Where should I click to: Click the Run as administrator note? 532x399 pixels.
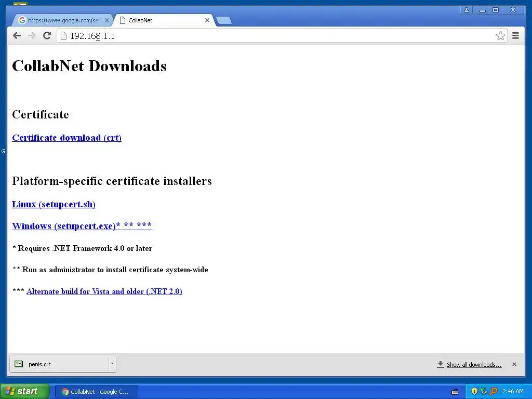click(x=110, y=270)
